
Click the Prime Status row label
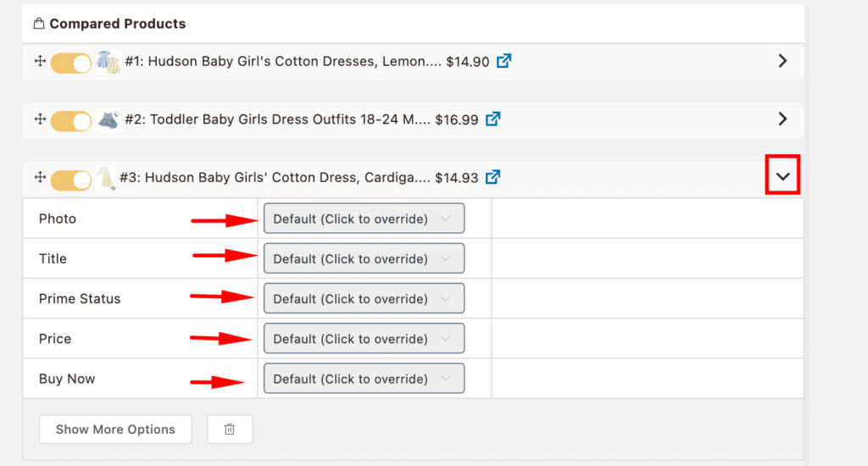click(x=80, y=299)
